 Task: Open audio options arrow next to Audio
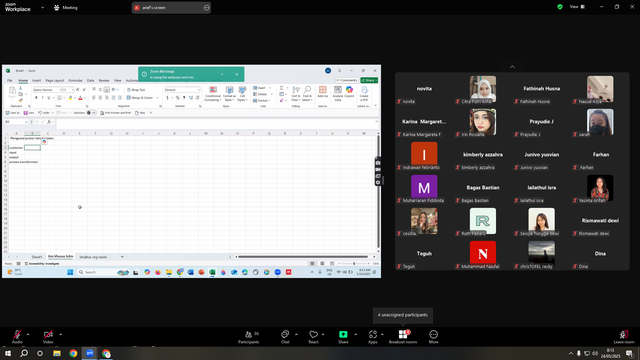point(28,334)
